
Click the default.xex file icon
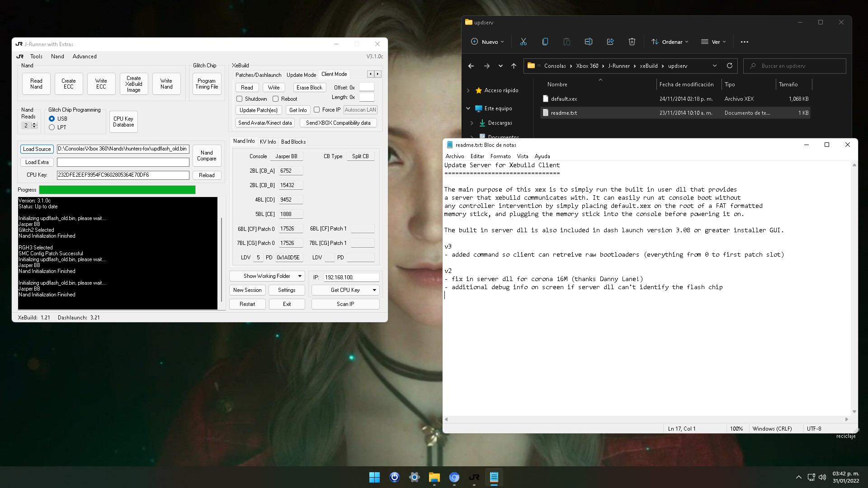545,99
